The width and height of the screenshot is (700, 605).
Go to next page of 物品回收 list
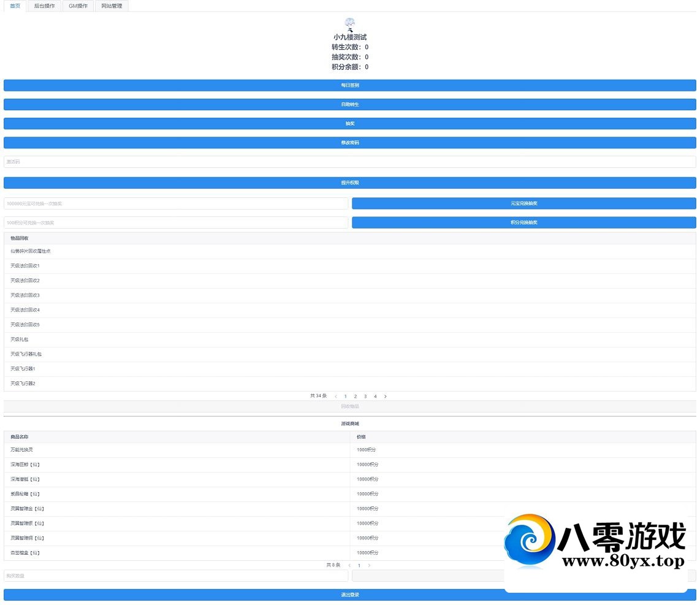coord(385,397)
